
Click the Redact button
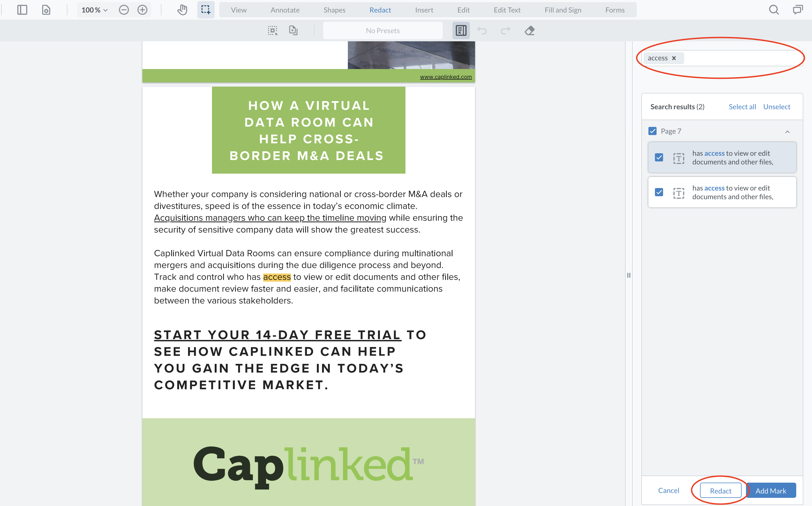[x=721, y=490]
